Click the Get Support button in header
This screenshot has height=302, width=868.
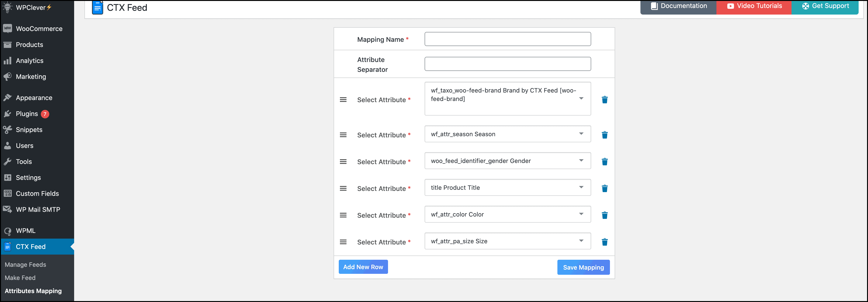click(x=825, y=7)
